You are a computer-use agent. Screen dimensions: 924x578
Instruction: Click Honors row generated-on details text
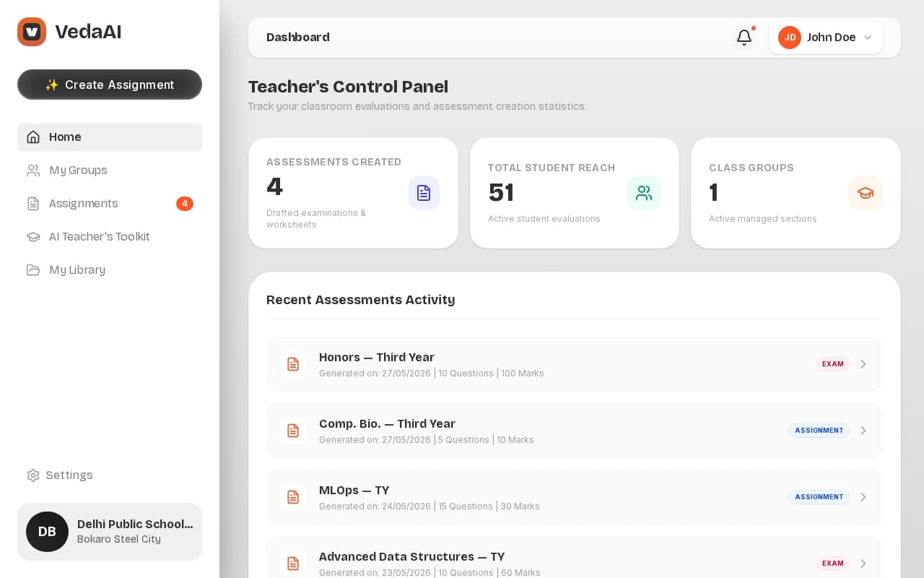click(432, 374)
